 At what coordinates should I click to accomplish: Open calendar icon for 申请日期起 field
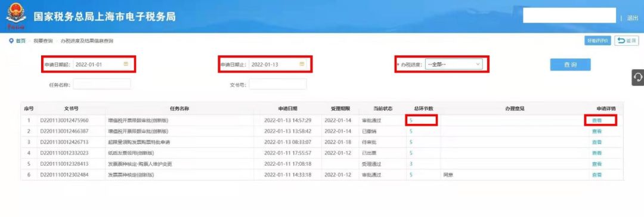pos(126,64)
